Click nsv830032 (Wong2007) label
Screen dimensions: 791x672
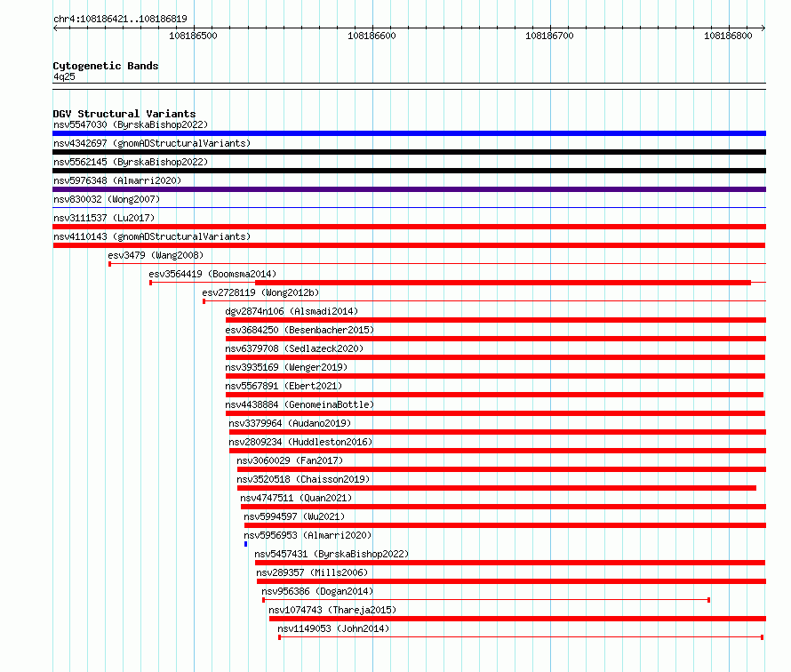pos(107,199)
